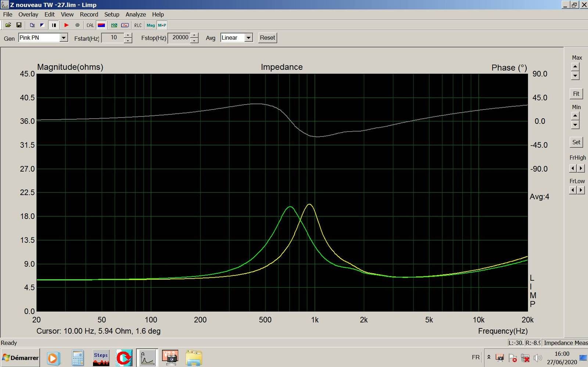Toggle the Mag magnitude-only view

[151, 25]
